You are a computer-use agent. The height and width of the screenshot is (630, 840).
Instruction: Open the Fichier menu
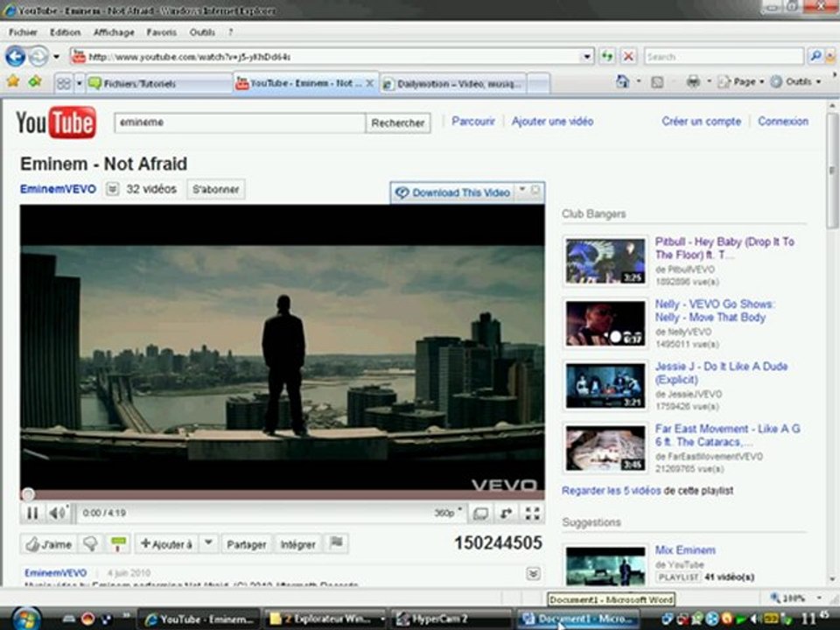coord(23,32)
